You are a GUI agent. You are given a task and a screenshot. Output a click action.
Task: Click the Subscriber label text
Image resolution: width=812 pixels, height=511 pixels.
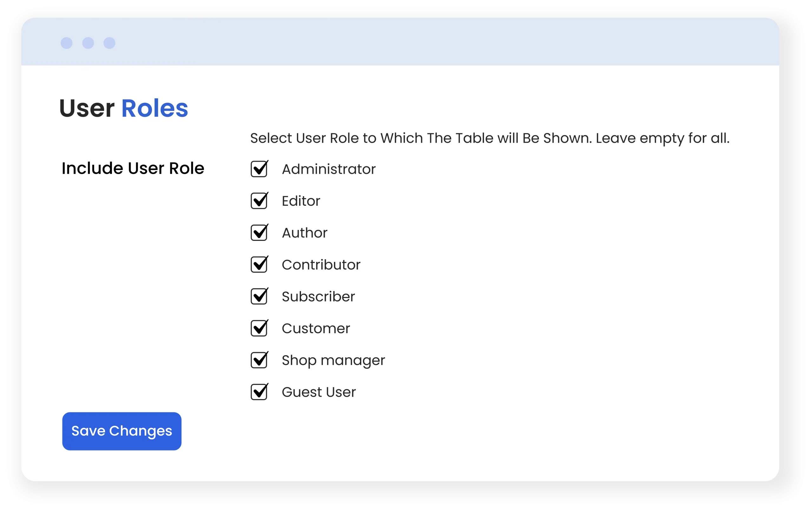[x=318, y=297]
